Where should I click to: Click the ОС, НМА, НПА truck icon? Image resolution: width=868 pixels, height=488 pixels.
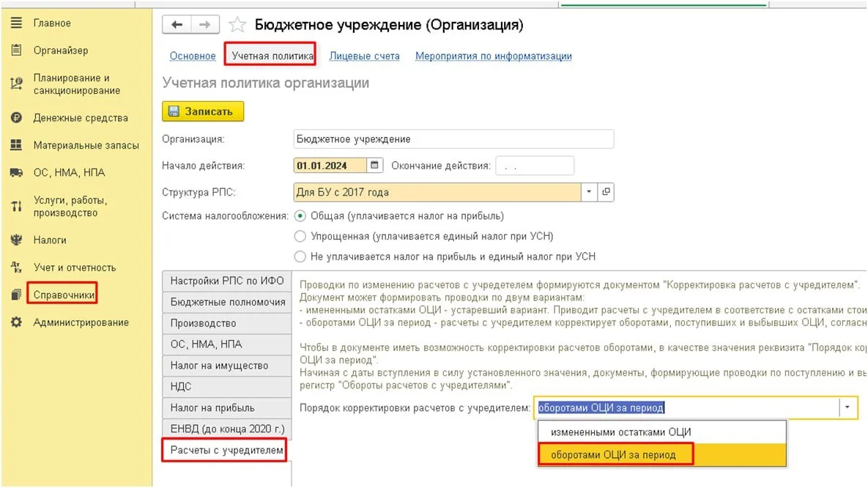pyautogui.click(x=17, y=172)
